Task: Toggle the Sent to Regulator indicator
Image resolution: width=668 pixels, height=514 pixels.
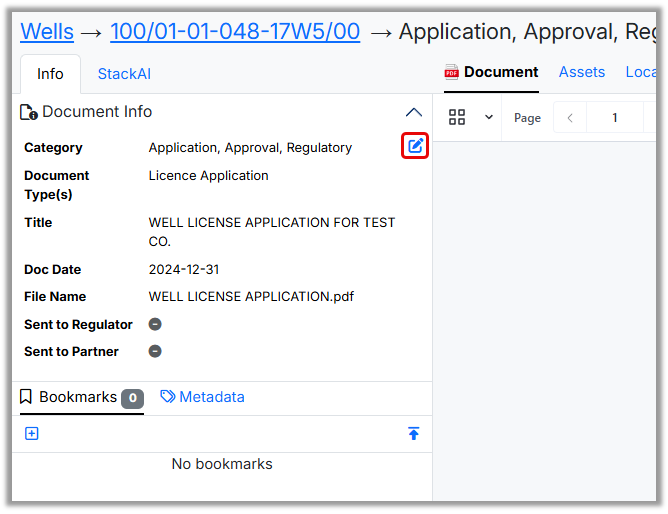Action: tap(155, 324)
